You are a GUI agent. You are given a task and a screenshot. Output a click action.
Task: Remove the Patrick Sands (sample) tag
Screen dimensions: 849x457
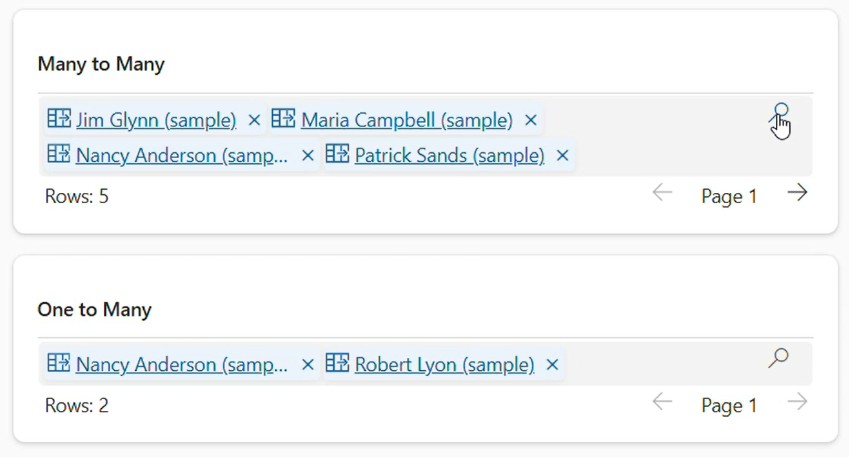click(x=563, y=156)
